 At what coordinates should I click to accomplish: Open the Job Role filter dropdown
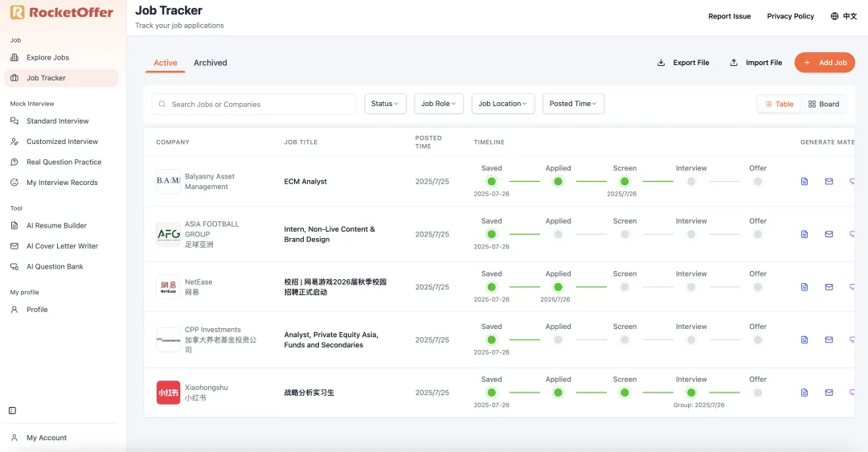point(439,104)
